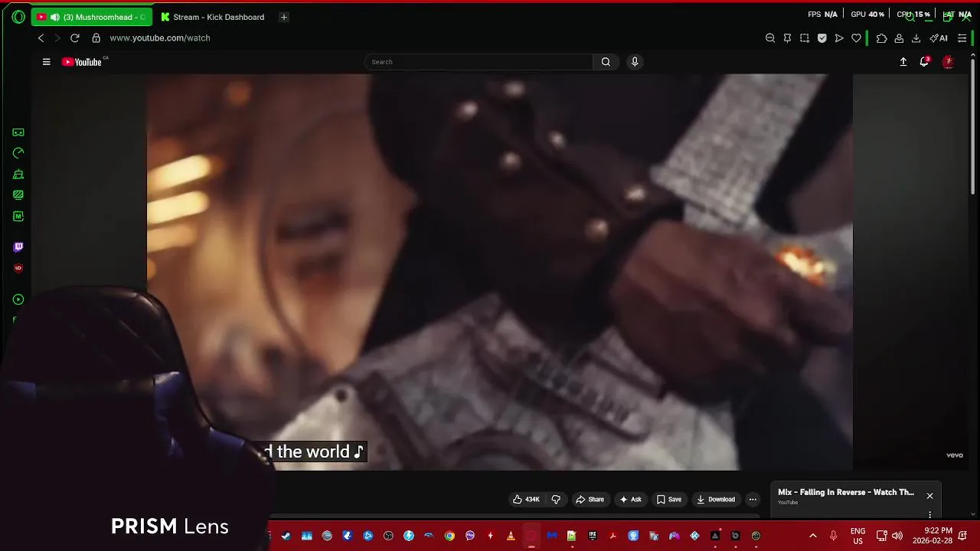Click the video player to pause
This screenshot has height=551, width=980.
click(499, 272)
